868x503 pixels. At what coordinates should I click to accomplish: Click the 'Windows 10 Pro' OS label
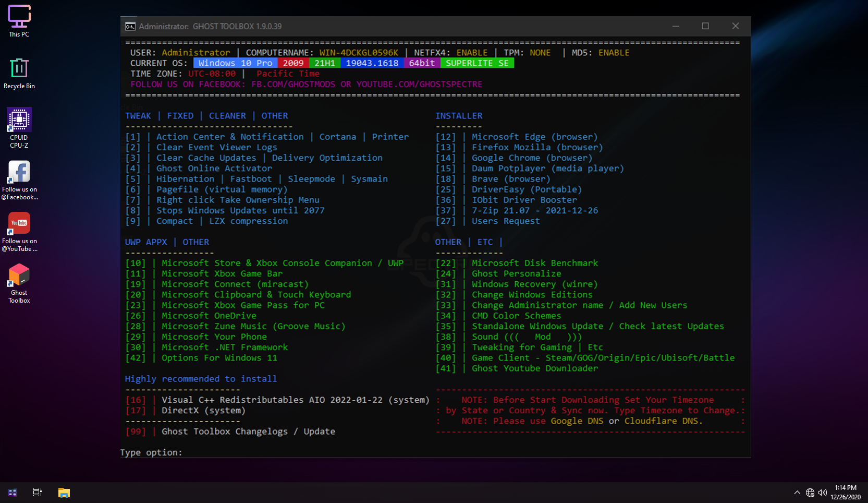tap(235, 63)
